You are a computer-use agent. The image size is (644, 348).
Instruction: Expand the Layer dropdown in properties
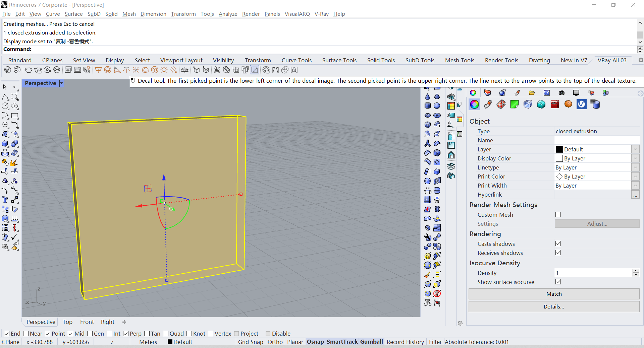pos(635,149)
